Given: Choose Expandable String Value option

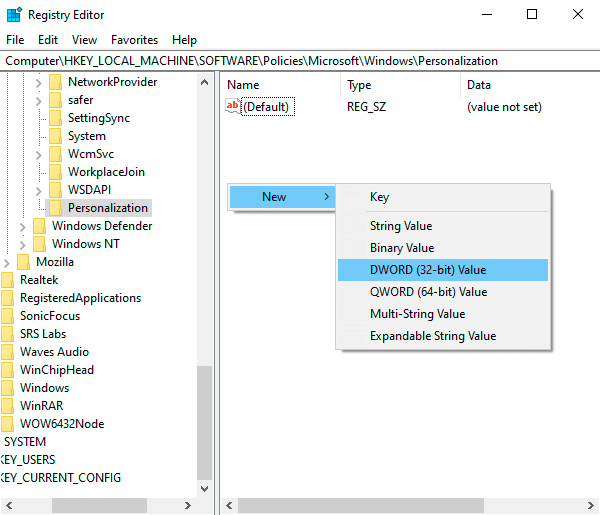Looking at the screenshot, I should click(443, 336).
